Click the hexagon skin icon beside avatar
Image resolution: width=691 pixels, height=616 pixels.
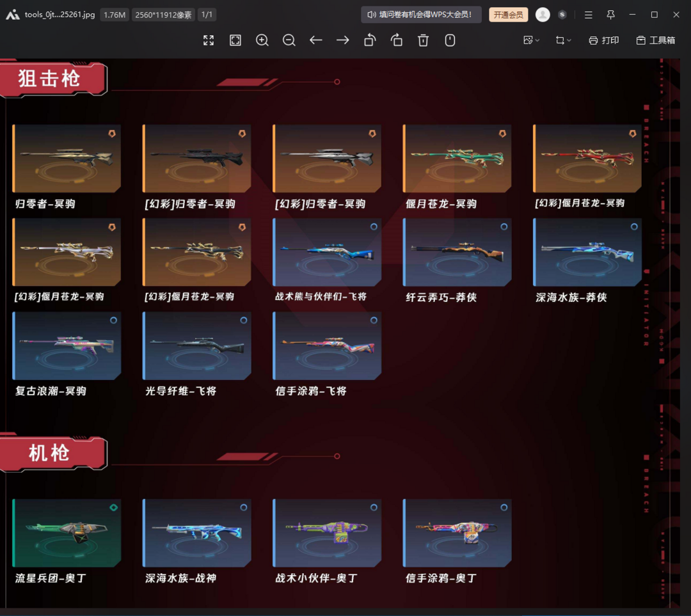562,15
